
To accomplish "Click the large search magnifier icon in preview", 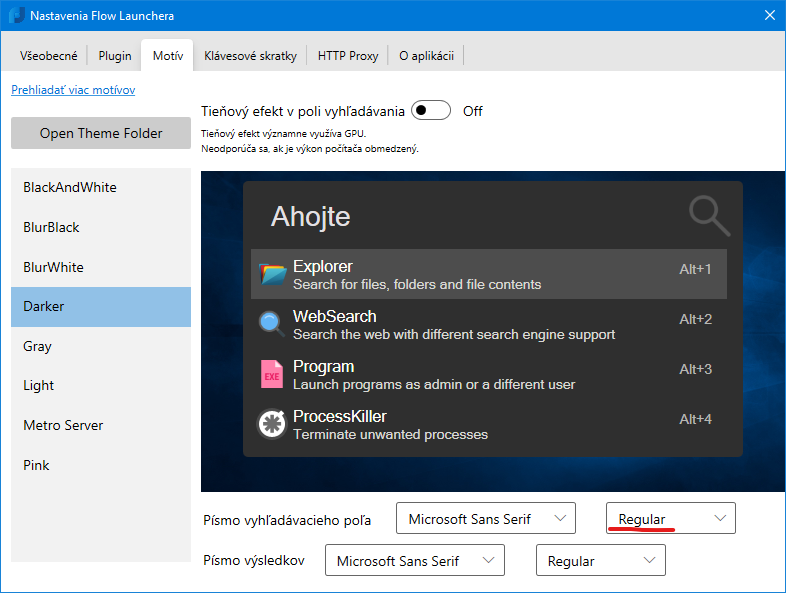I will click(x=709, y=216).
